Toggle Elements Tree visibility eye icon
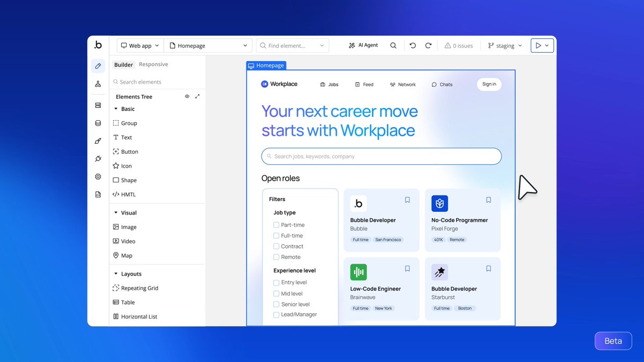Screen dimensions: 644x362 [x=187, y=97]
